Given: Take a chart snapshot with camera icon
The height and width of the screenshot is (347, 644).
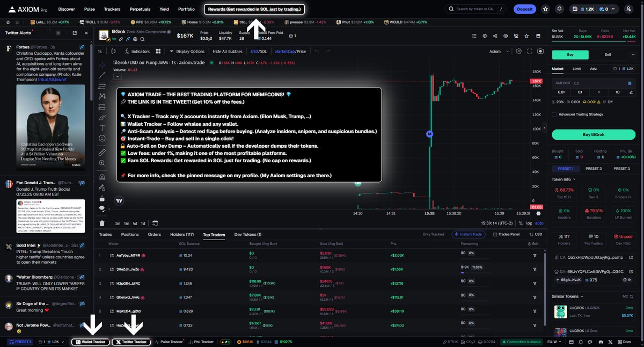Looking at the screenshot, I should 540,52.
